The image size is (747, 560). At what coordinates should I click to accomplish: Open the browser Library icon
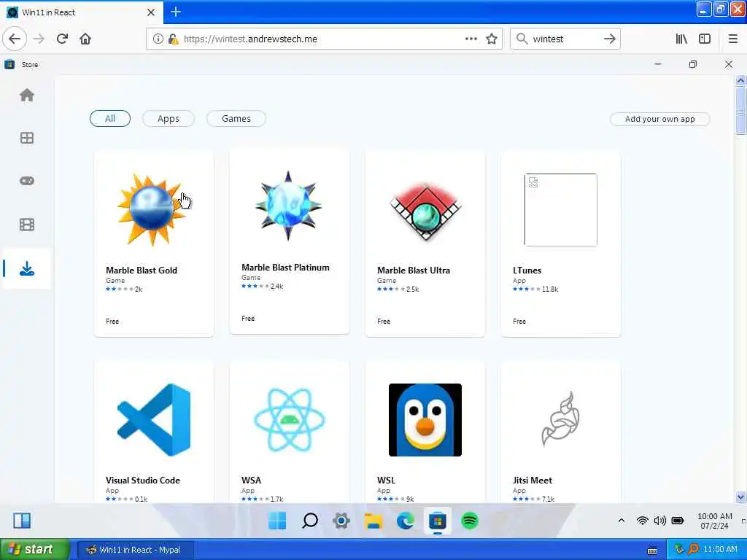(x=682, y=39)
